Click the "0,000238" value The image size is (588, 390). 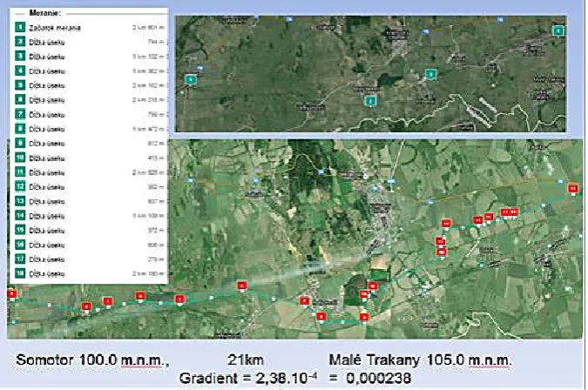pos(378,378)
